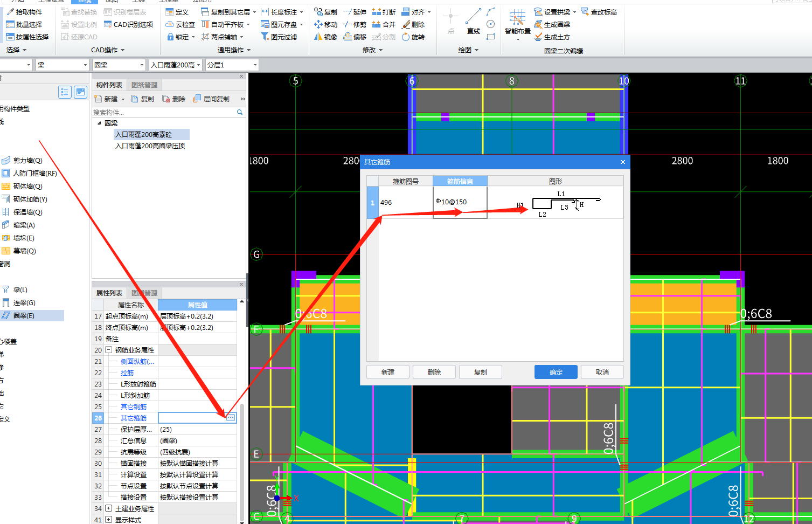Expand the 显示样式 group row
The width and height of the screenshot is (812, 524).
[108, 520]
